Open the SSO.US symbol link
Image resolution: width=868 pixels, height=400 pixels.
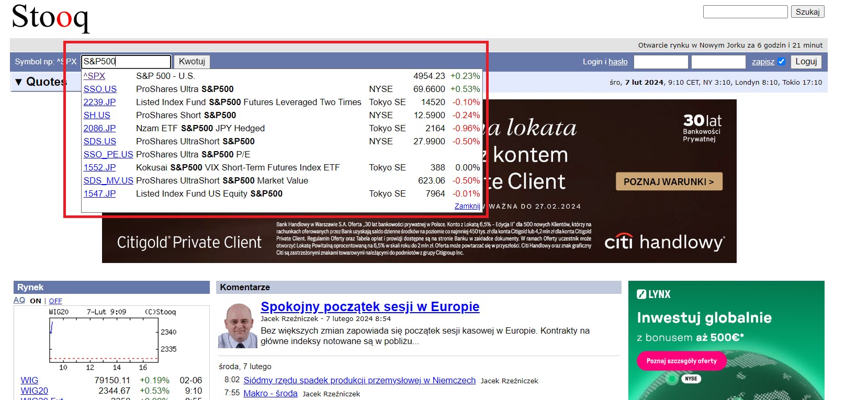[x=100, y=89]
